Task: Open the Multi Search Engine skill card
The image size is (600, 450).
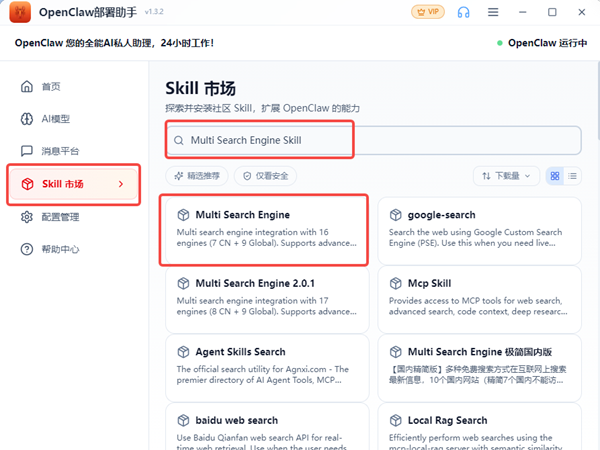Action: pos(267,230)
